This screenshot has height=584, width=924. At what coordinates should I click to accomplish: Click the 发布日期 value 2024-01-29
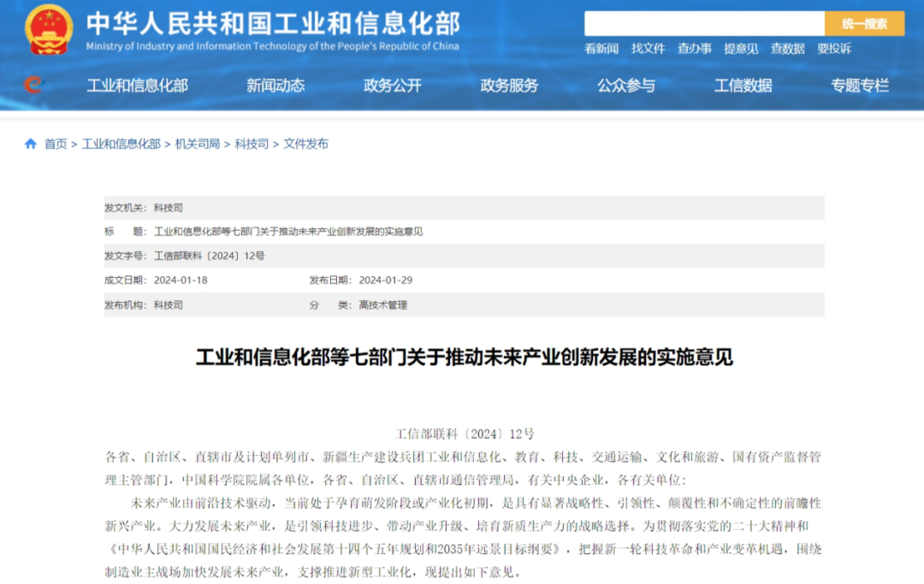click(x=385, y=280)
